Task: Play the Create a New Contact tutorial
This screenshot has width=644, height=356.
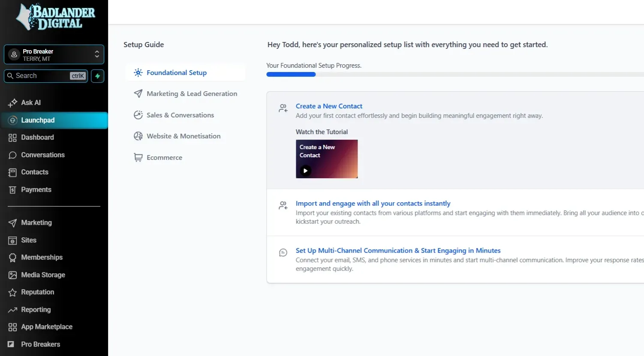Action: click(305, 171)
